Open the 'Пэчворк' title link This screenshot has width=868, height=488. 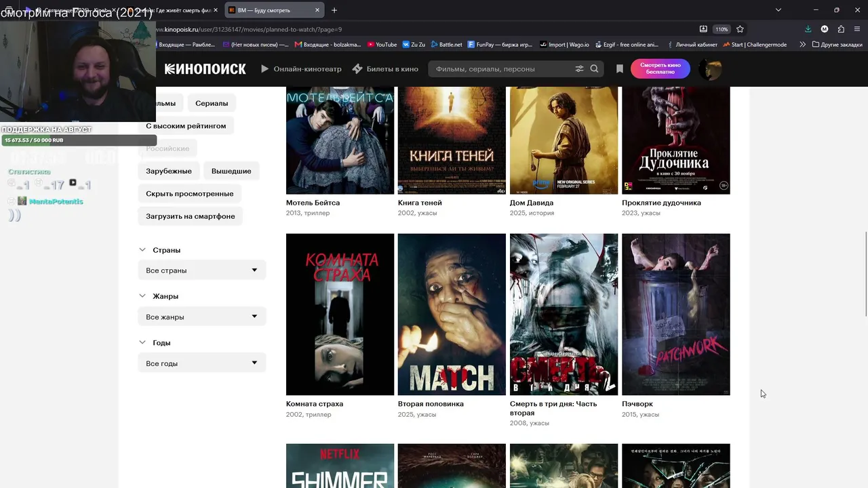point(637,404)
